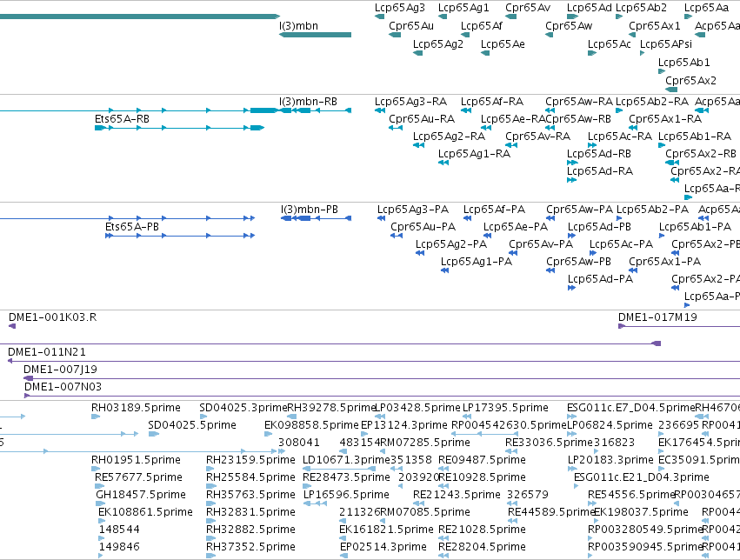Click the 148544 EST entry
The width and height of the screenshot is (740, 560).
[119, 530]
